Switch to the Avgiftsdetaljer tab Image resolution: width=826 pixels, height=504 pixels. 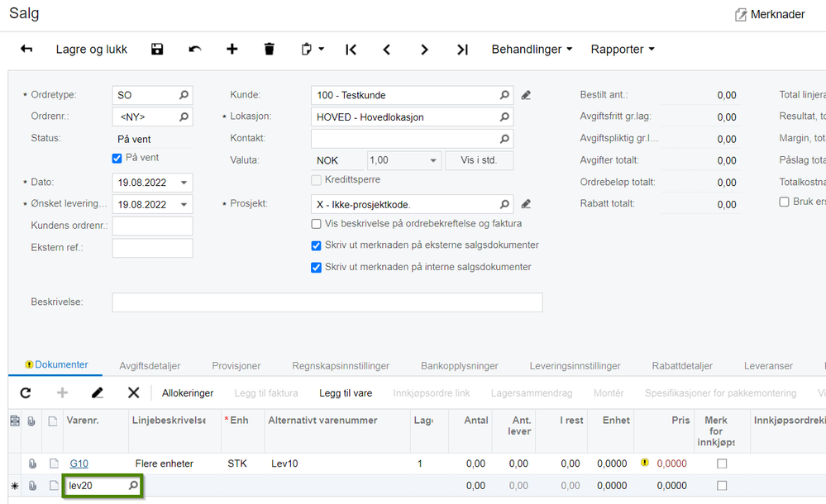point(150,365)
